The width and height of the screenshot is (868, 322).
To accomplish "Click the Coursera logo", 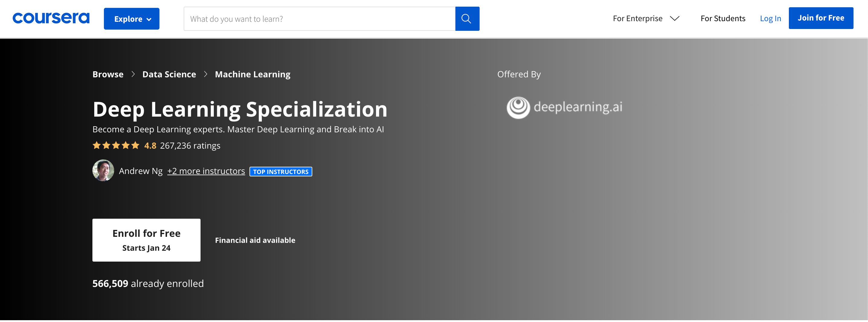I will (x=51, y=18).
